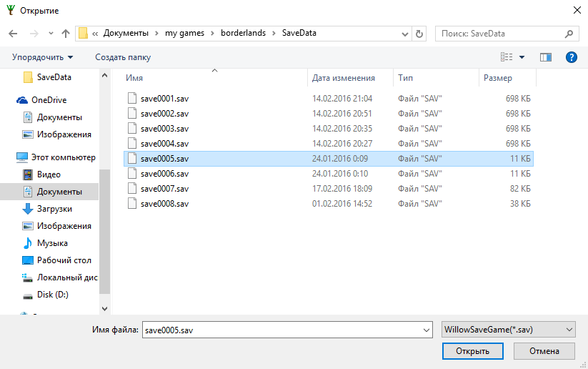Select OneDrive in the navigation pane
588x369 pixels.
click(x=49, y=100)
